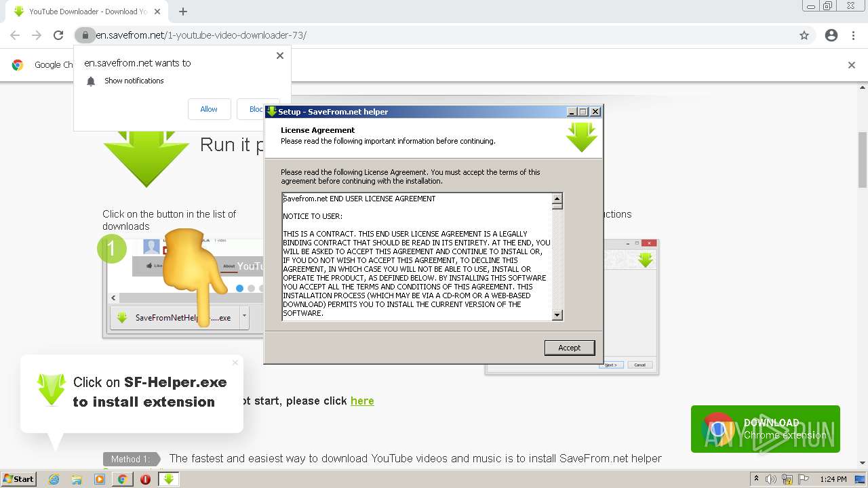Minimize the Setup SaveFrom.net helper dialog
This screenshot has width=868, height=488.
point(572,112)
